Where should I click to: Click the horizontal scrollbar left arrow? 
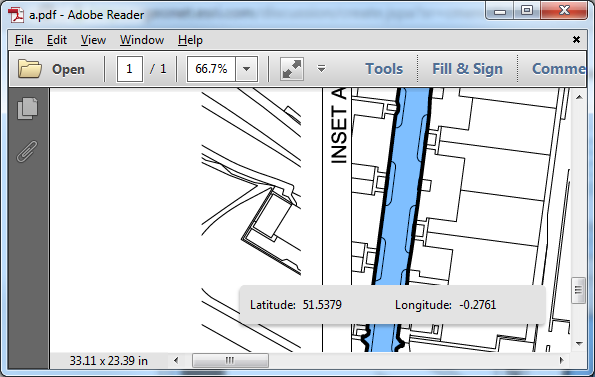pyautogui.click(x=176, y=360)
